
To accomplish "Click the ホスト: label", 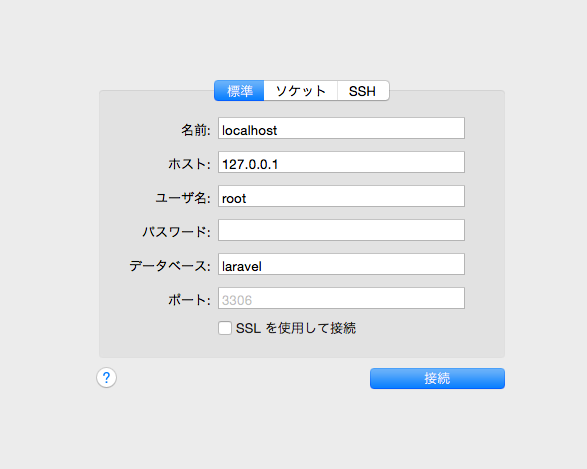I will 189,164.
